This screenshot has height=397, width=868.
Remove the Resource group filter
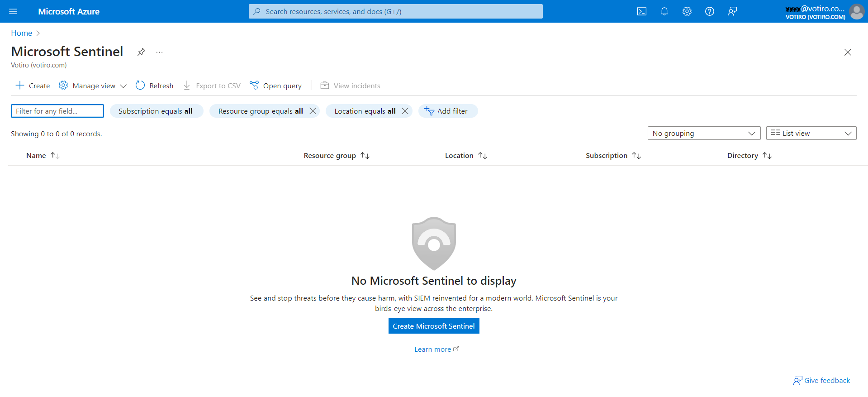pyautogui.click(x=313, y=111)
